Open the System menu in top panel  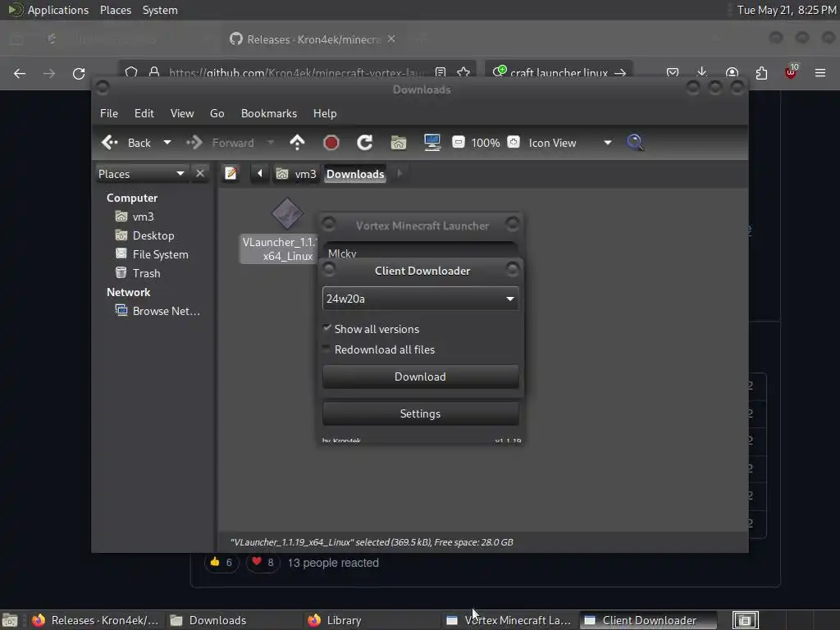click(x=160, y=10)
